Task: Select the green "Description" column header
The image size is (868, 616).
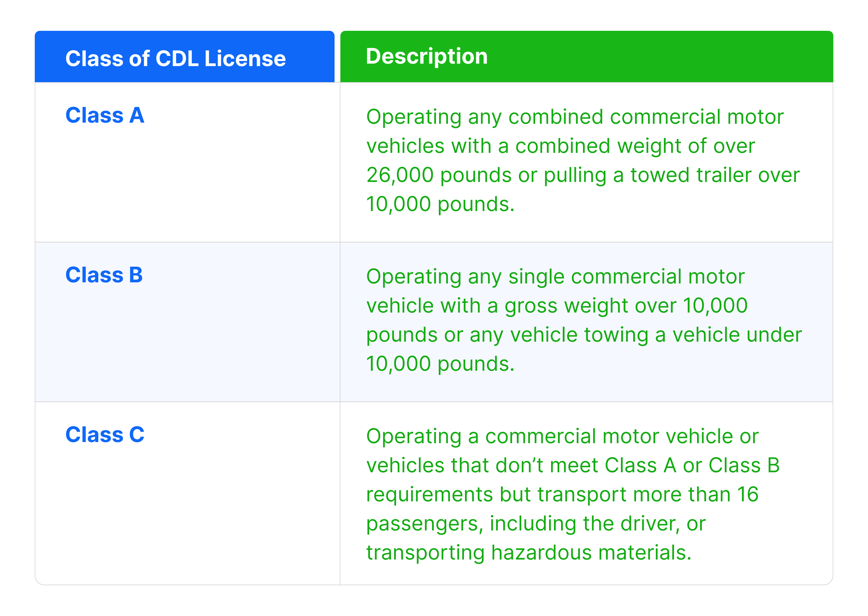Action: pos(426,56)
